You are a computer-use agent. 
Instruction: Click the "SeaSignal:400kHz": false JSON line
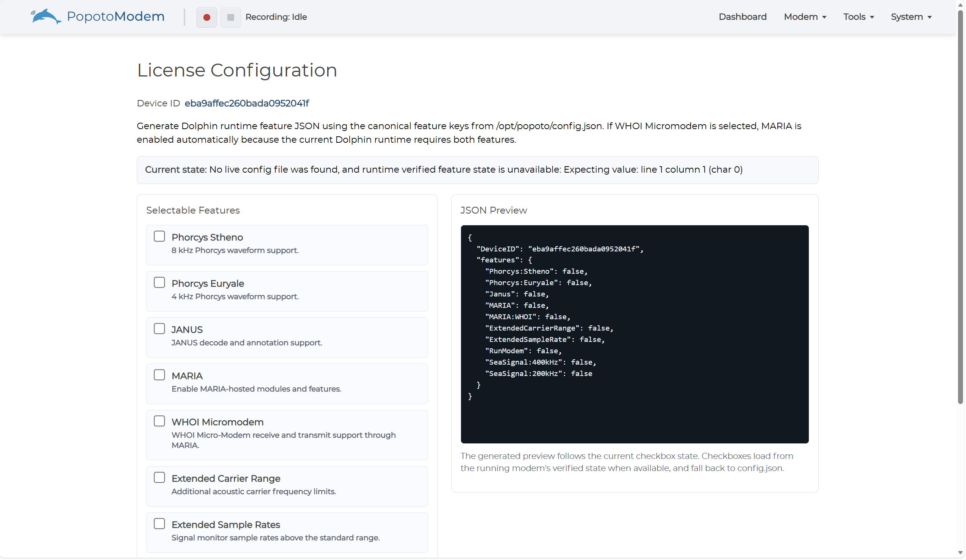point(541,362)
